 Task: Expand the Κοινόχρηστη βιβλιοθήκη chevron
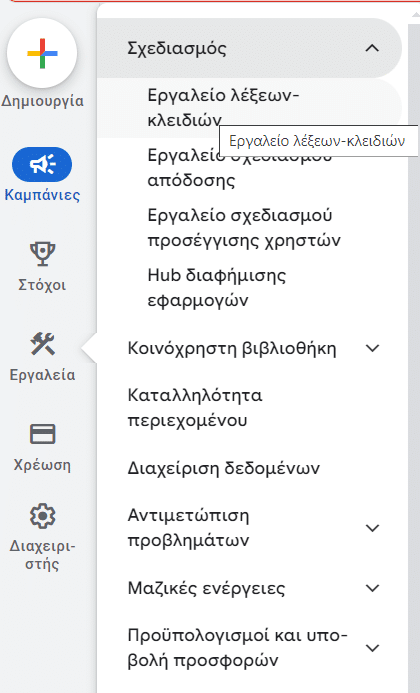point(373,348)
